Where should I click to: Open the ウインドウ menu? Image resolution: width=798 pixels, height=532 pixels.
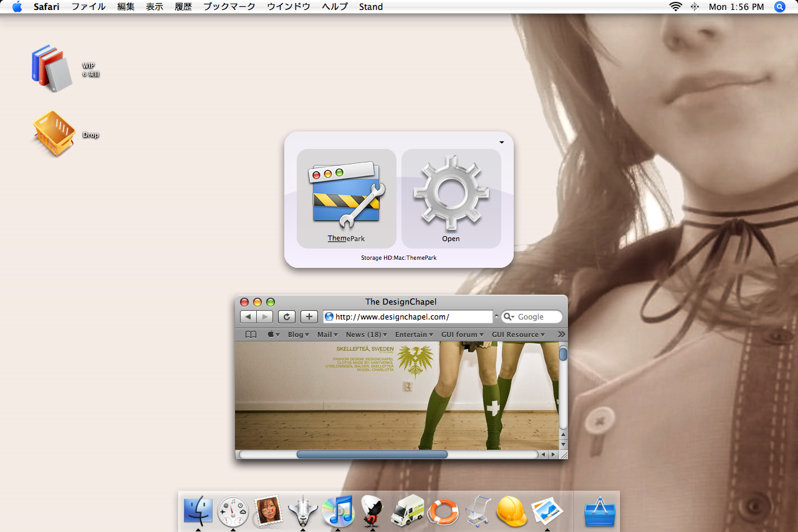click(x=289, y=7)
